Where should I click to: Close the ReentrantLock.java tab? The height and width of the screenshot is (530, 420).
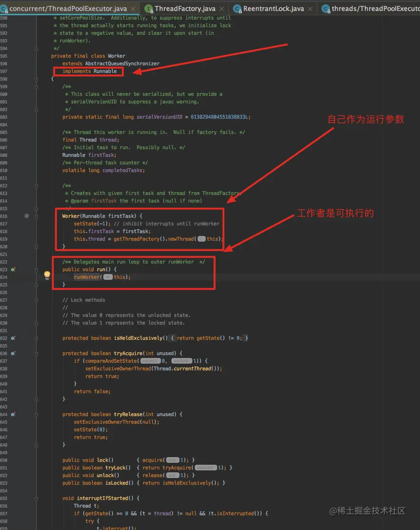310,9
